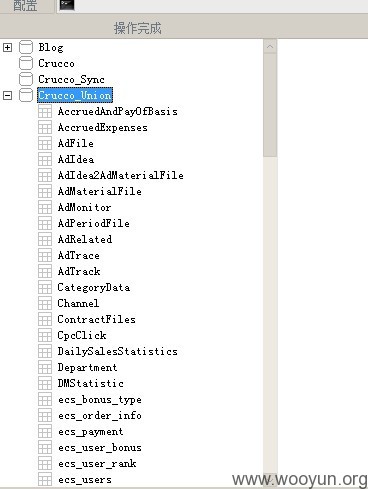Select the AdIdea2AdMaterialFile table
The height and width of the screenshot is (489, 368).
[x=120, y=175]
